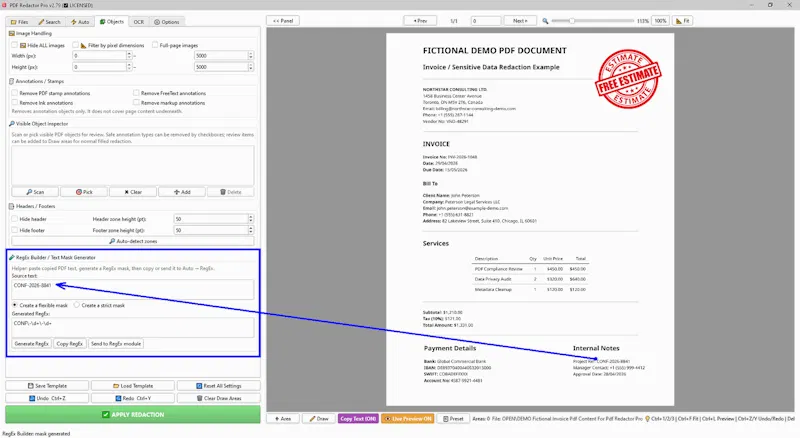
Task: Toggle the Copy Text (ON) button
Action: pyautogui.click(x=358, y=419)
